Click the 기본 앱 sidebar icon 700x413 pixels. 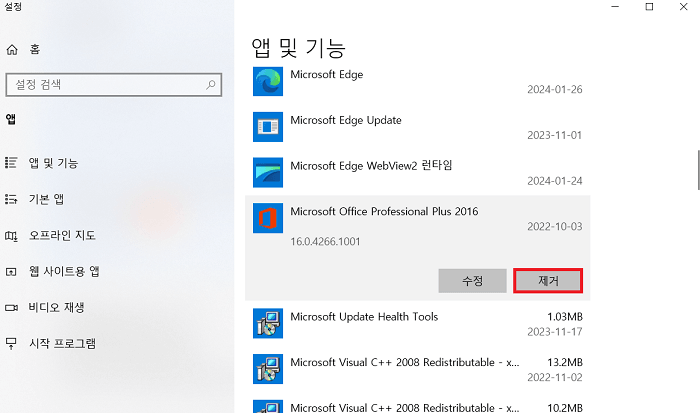click(11, 199)
